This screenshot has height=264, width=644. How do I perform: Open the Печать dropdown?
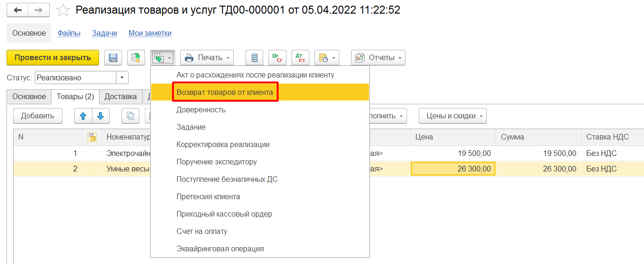click(207, 58)
